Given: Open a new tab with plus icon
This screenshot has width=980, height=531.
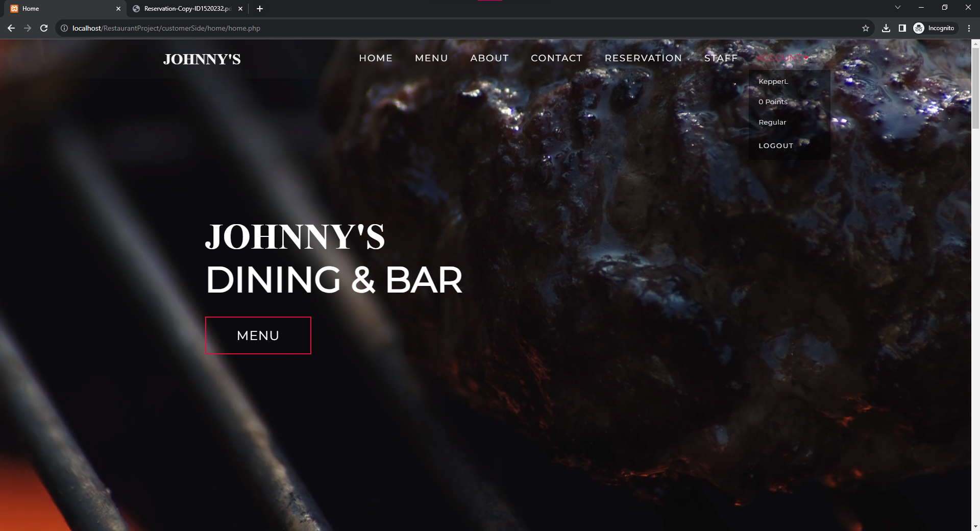Looking at the screenshot, I should [x=260, y=9].
